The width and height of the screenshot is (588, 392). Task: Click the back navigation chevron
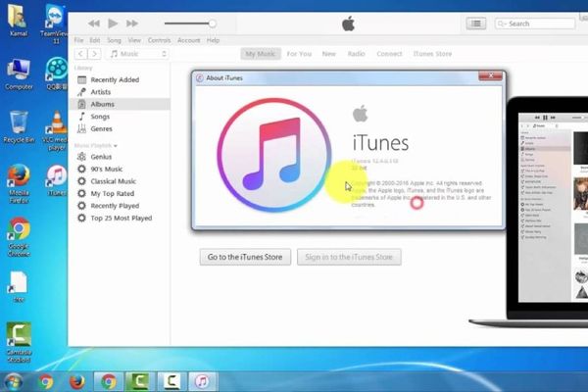click(80, 54)
